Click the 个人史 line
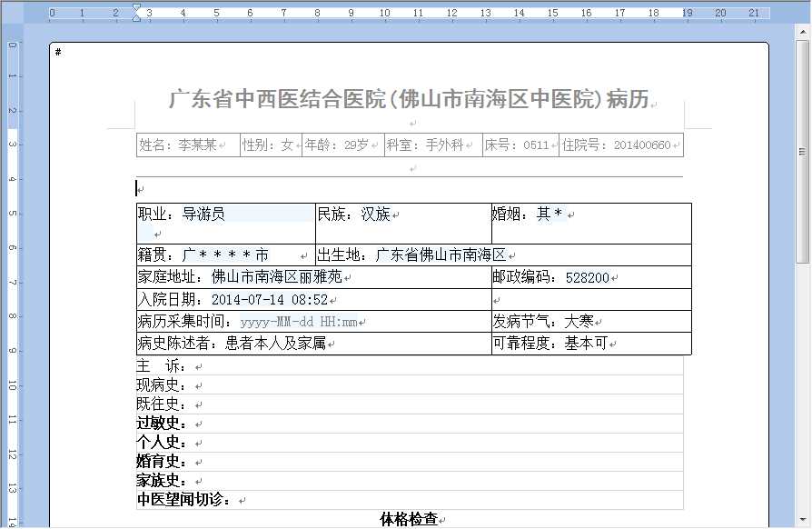 (x=410, y=443)
